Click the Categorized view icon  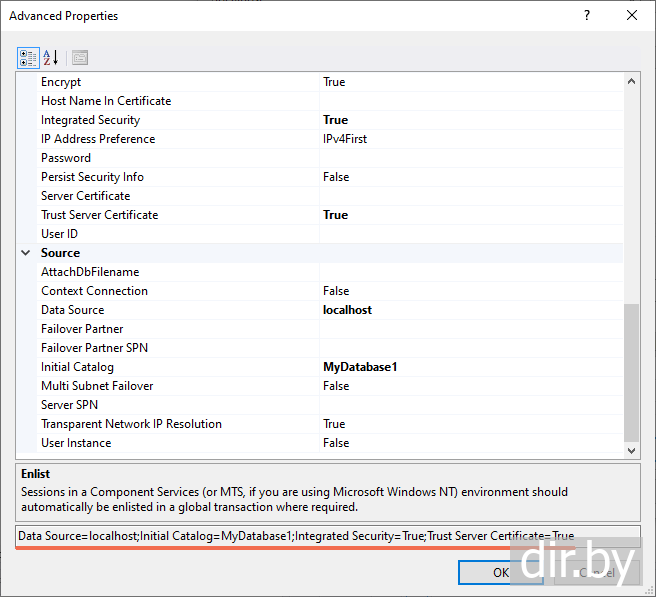point(28,58)
